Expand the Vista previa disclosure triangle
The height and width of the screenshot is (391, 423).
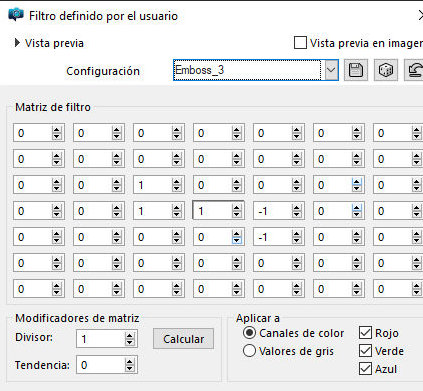tap(17, 43)
